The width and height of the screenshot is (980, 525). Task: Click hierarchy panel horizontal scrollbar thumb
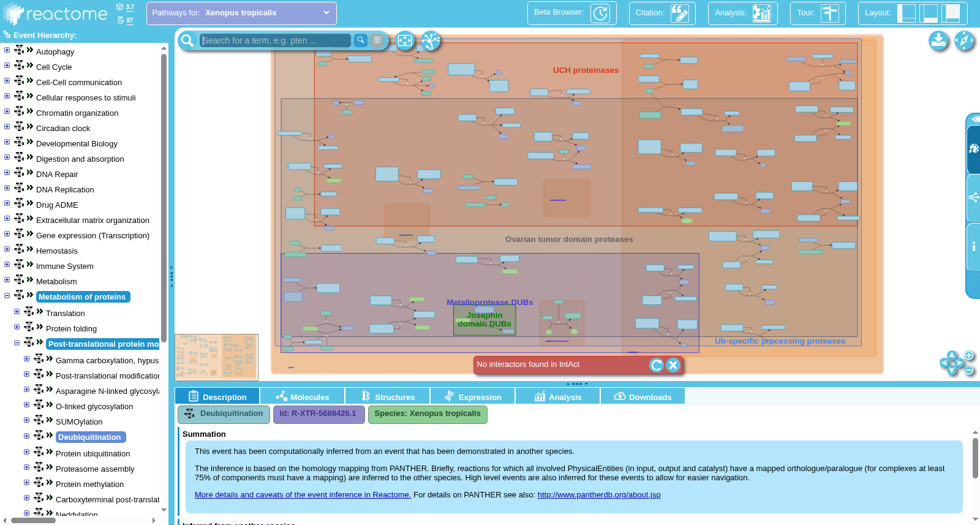tap(33, 521)
